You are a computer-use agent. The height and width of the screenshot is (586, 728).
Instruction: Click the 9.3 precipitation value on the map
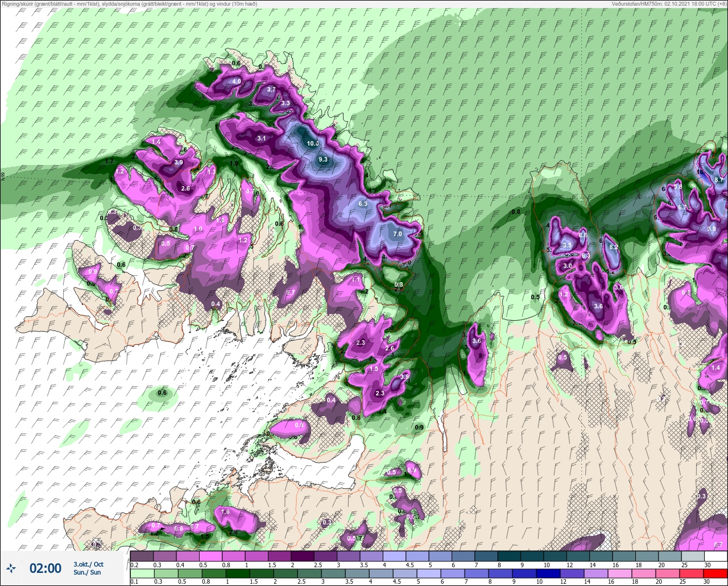click(x=323, y=159)
